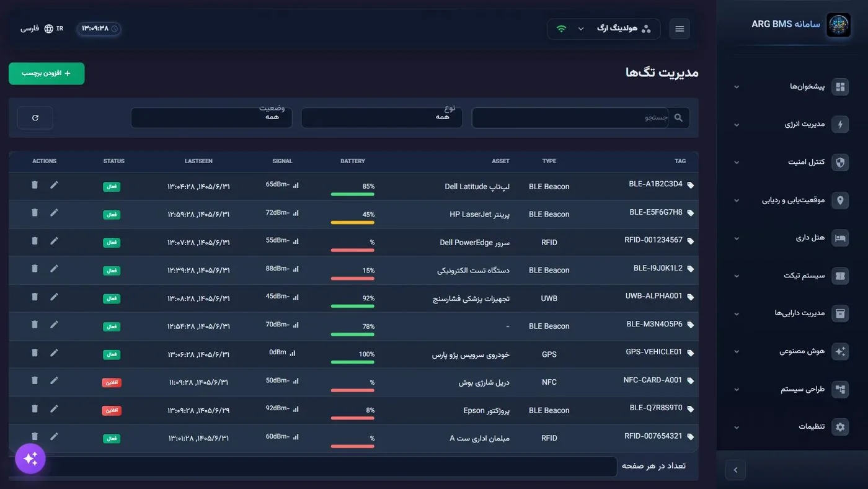
Task: Edit the GPS-VEHICLE01 tag
Action: (54, 352)
